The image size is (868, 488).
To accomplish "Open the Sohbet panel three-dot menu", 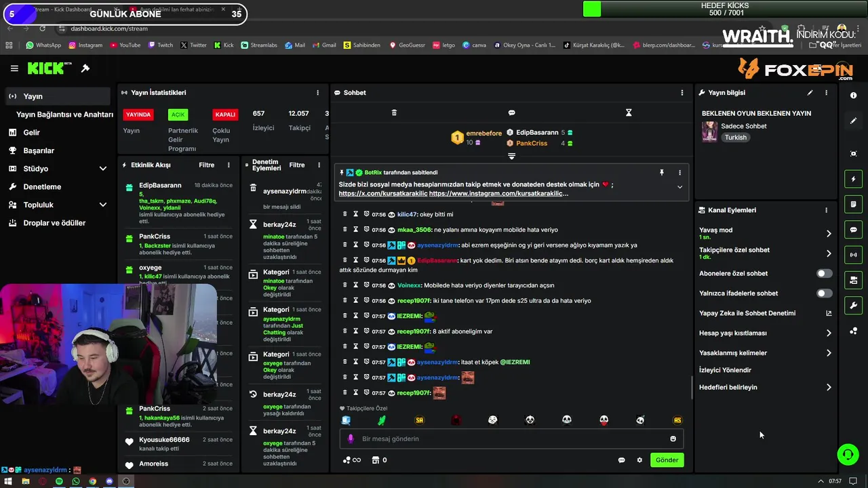I will (x=682, y=93).
